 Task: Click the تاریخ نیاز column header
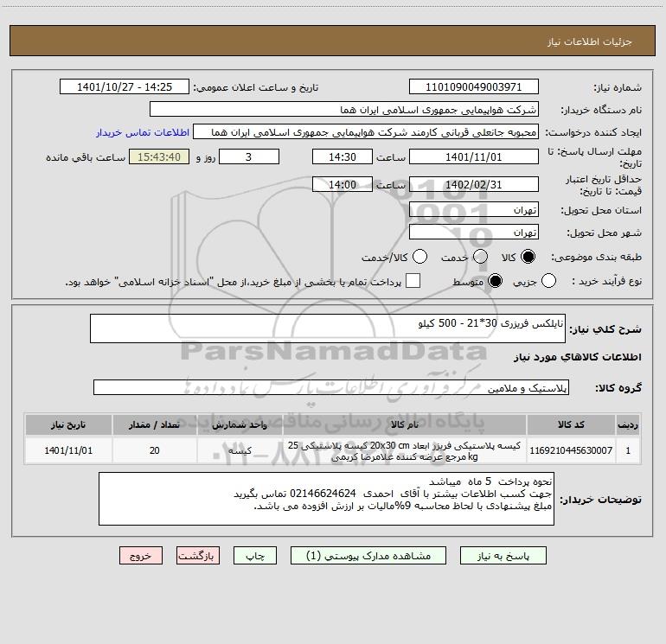pyautogui.click(x=68, y=425)
